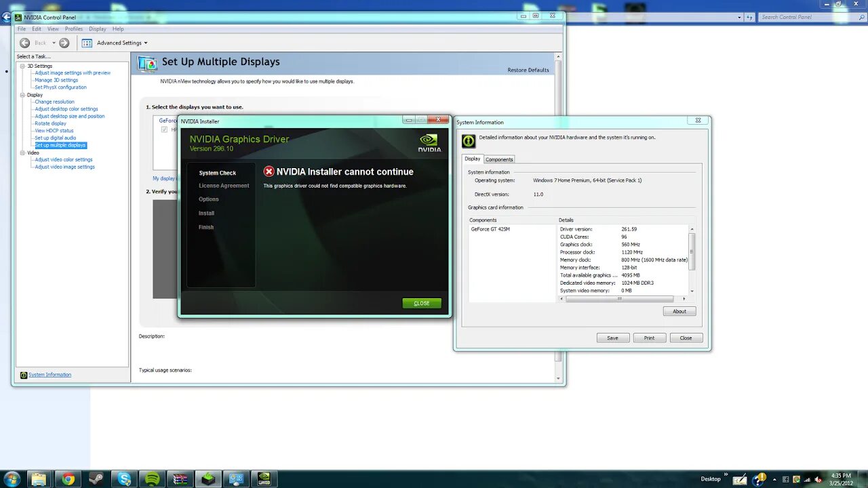Open Set up digital audio
The width and height of the screenshot is (868, 488).
56,138
